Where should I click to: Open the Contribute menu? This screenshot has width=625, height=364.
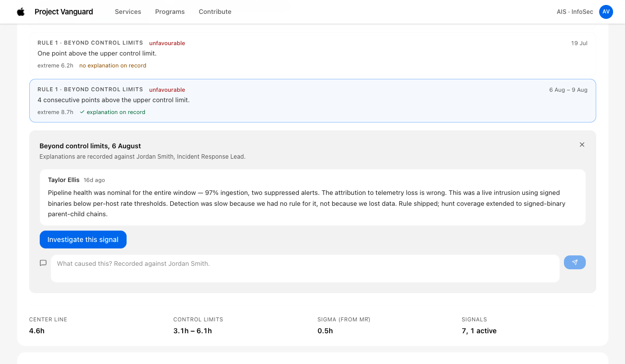tap(215, 12)
